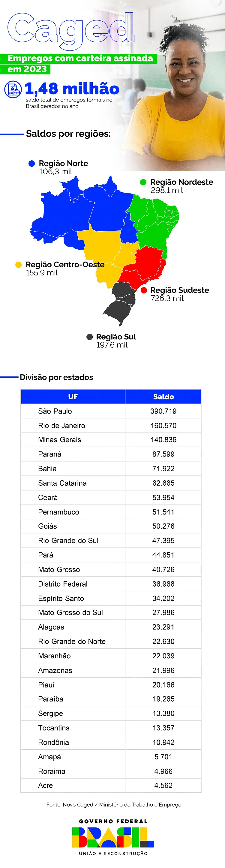Click the green Região Nordeste legend dot

coord(143,182)
